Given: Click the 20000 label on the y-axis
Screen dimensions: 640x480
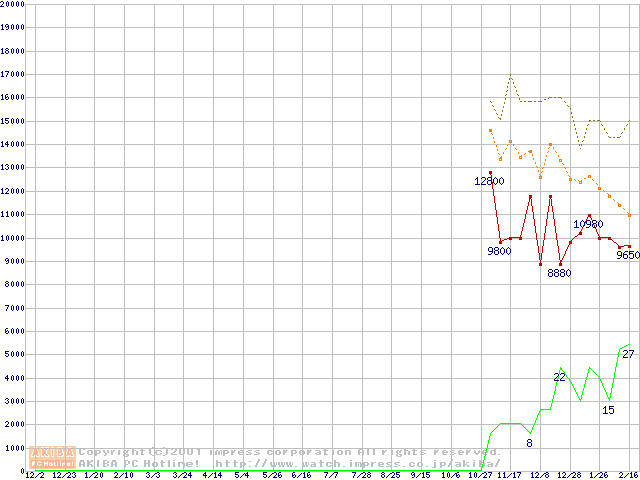Looking at the screenshot, I should point(13,4).
